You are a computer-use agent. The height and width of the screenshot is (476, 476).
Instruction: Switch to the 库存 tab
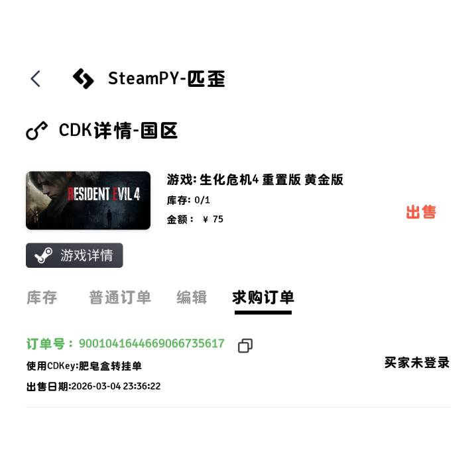point(42,297)
